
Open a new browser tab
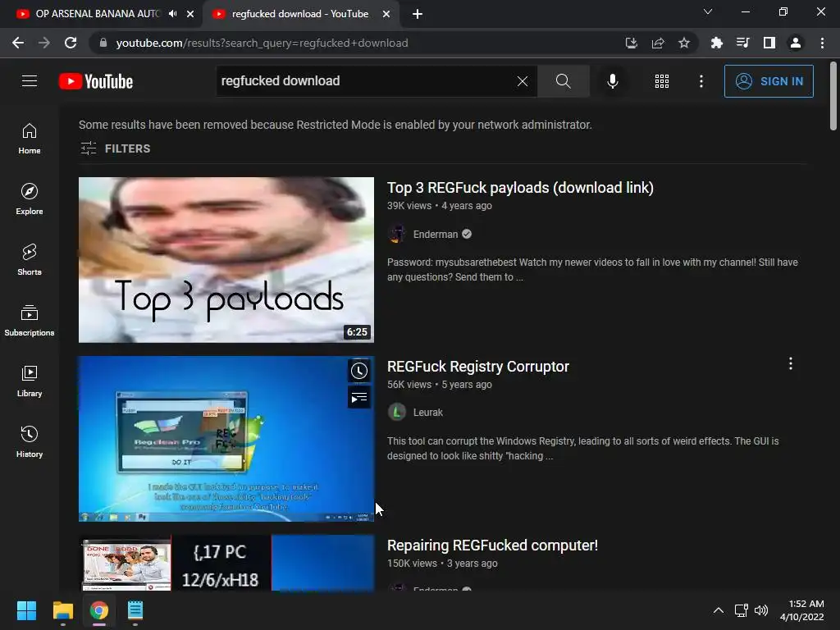[x=418, y=15]
